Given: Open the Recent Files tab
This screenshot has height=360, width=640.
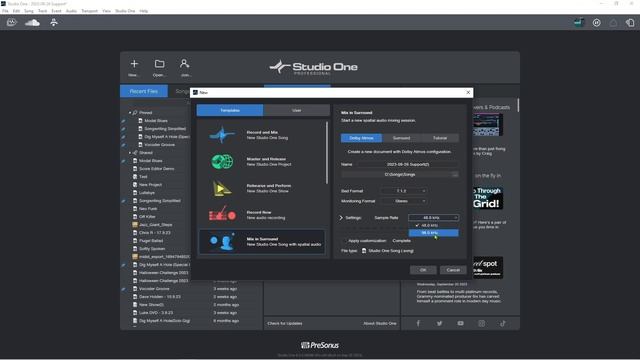Looking at the screenshot, I should click(144, 91).
